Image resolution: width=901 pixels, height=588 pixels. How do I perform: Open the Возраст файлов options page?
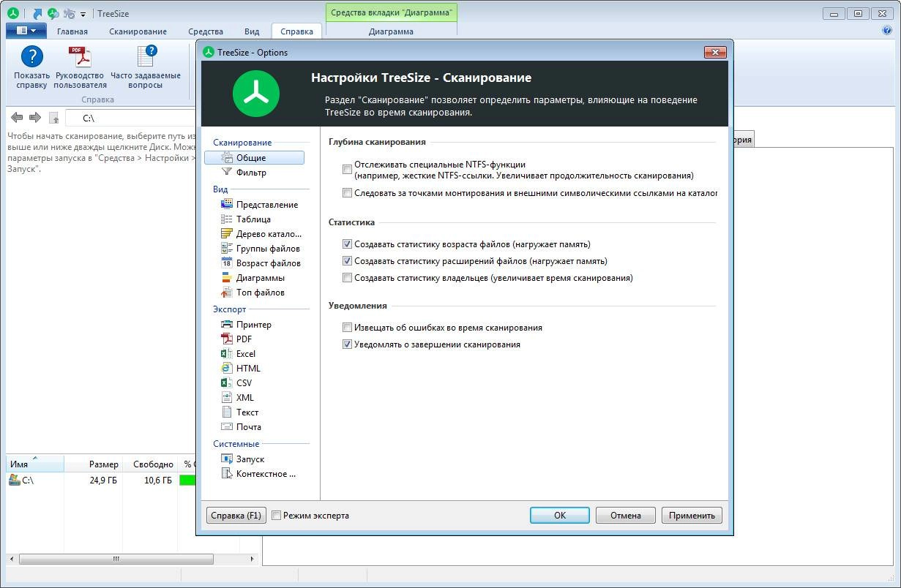click(261, 263)
